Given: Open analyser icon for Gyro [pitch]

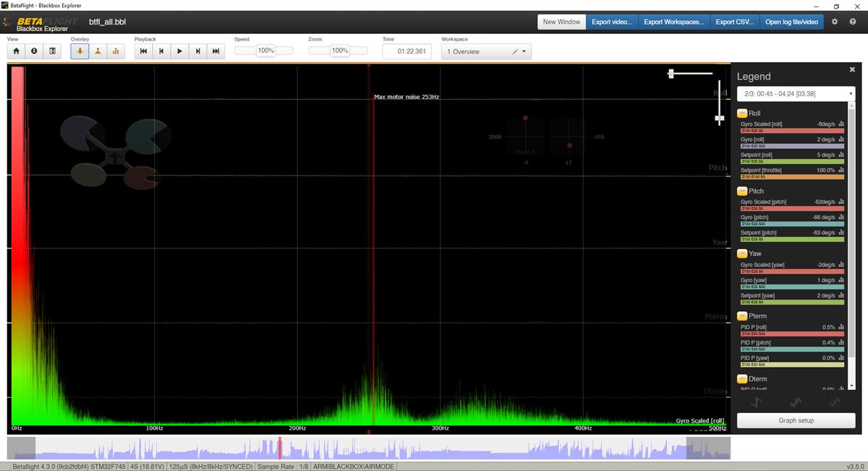Looking at the screenshot, I should pyautogui.click(x=841, y=217).
